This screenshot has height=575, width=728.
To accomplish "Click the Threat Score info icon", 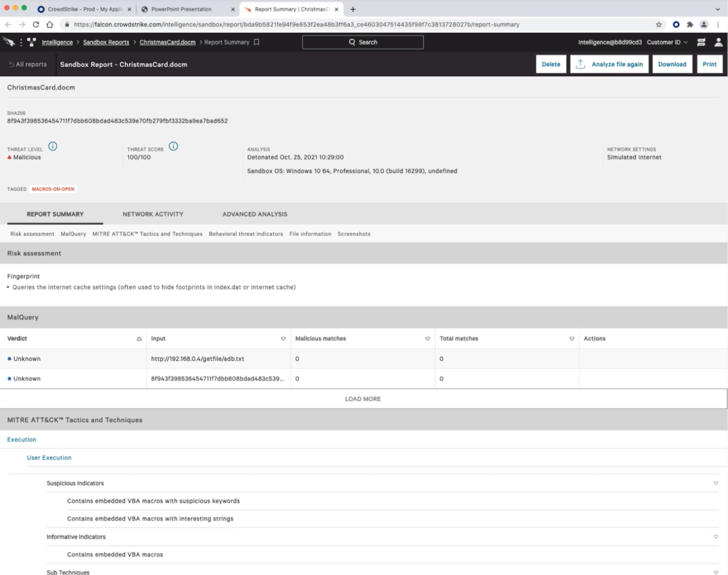I will point(173,146).
